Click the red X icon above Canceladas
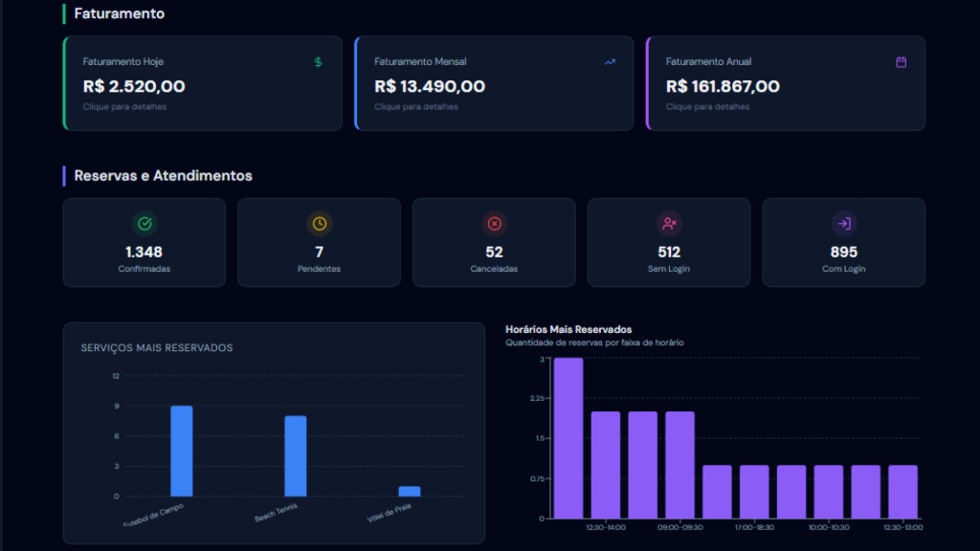 tap(494, 225)
